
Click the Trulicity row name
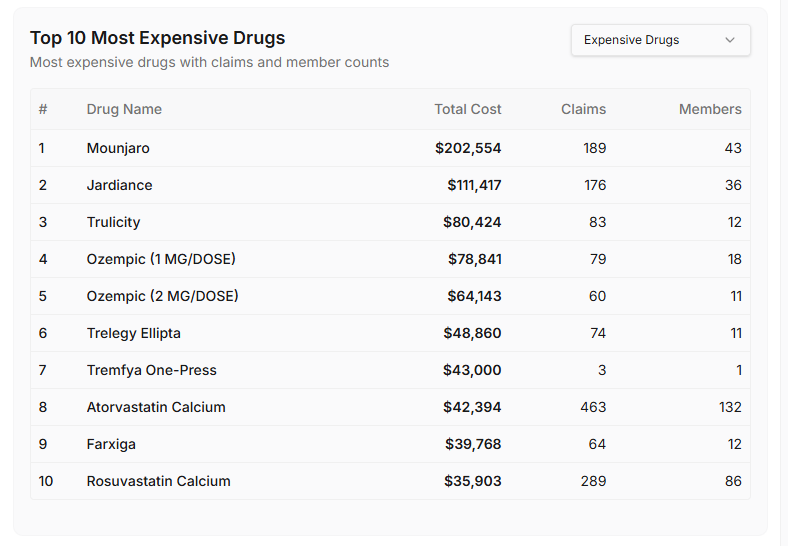tap(113, 222)
